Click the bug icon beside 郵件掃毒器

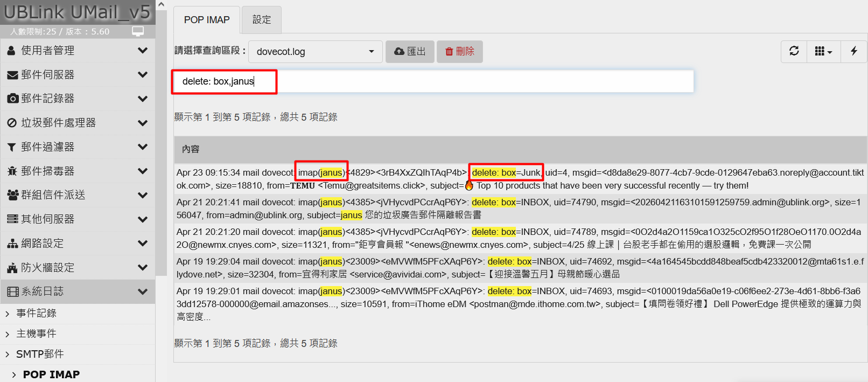click(x=12, y=171)
